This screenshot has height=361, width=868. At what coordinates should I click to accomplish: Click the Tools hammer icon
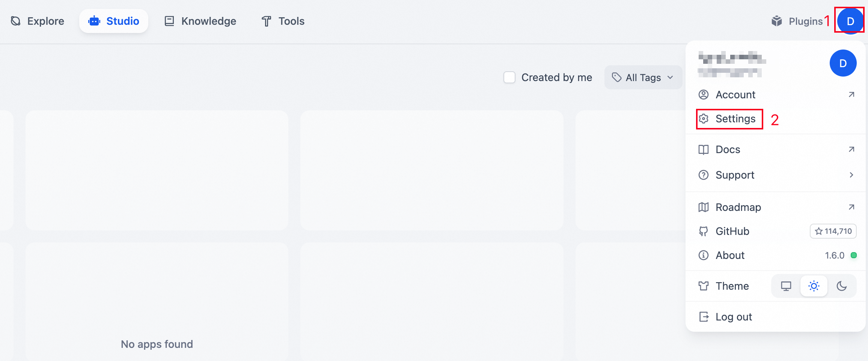pos(266,21)
